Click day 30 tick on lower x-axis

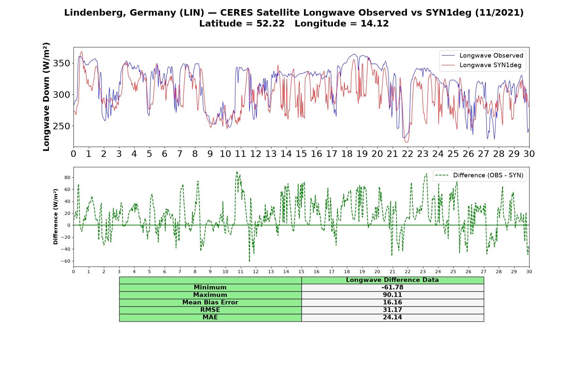(x=529, y=271)
